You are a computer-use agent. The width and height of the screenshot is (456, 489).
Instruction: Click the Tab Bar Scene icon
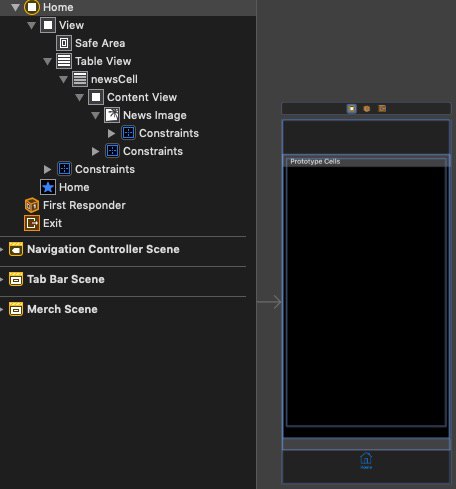16,279
